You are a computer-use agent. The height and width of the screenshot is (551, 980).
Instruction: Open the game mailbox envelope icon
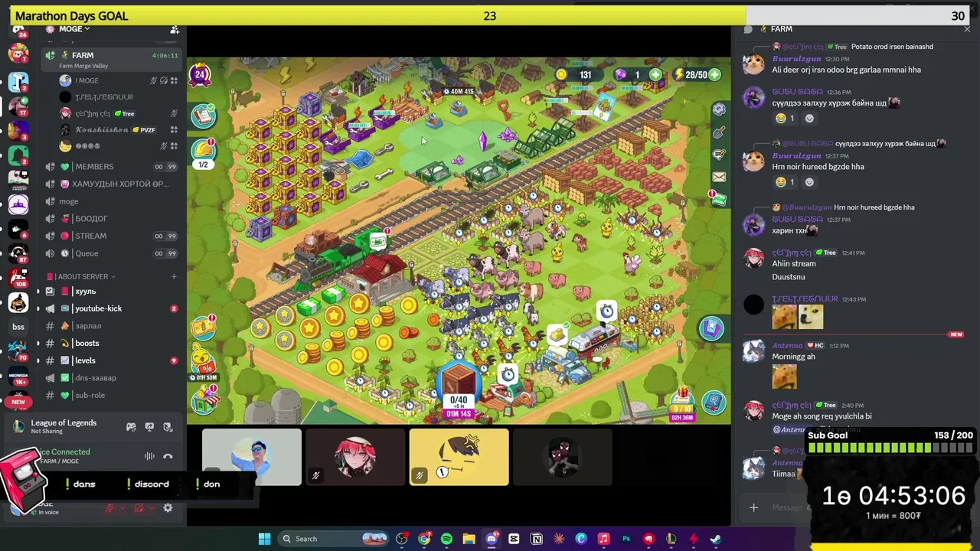[x=719, y=177]
